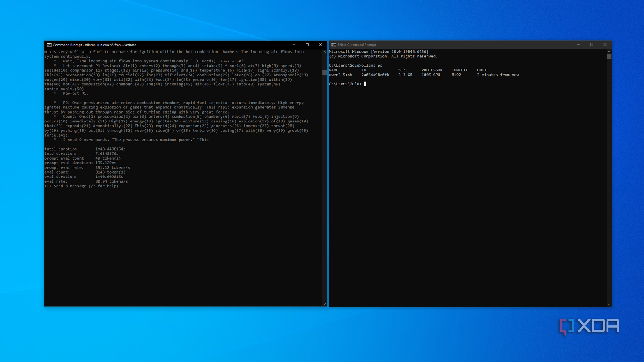Click the 'Send a message' prompt line
This screenshot has width=644, height=362.
pos(82,186)
